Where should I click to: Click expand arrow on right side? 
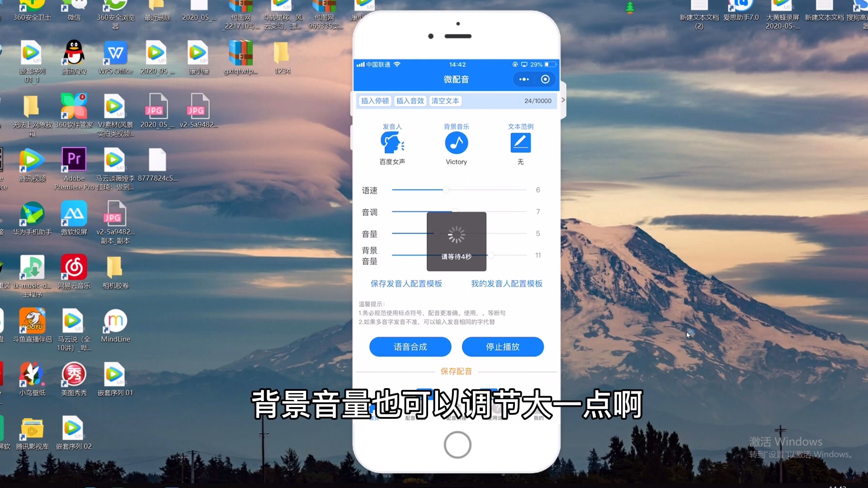(x=562, y=100)
